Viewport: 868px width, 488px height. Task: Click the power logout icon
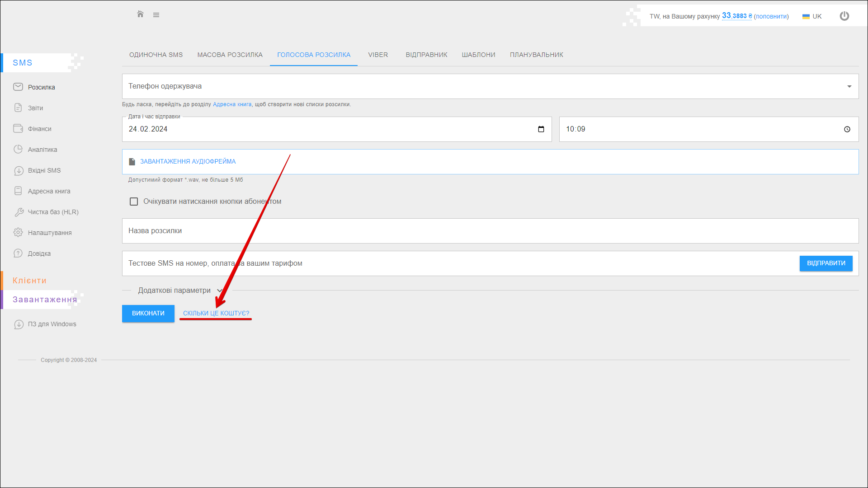click(x=844, y=16)
